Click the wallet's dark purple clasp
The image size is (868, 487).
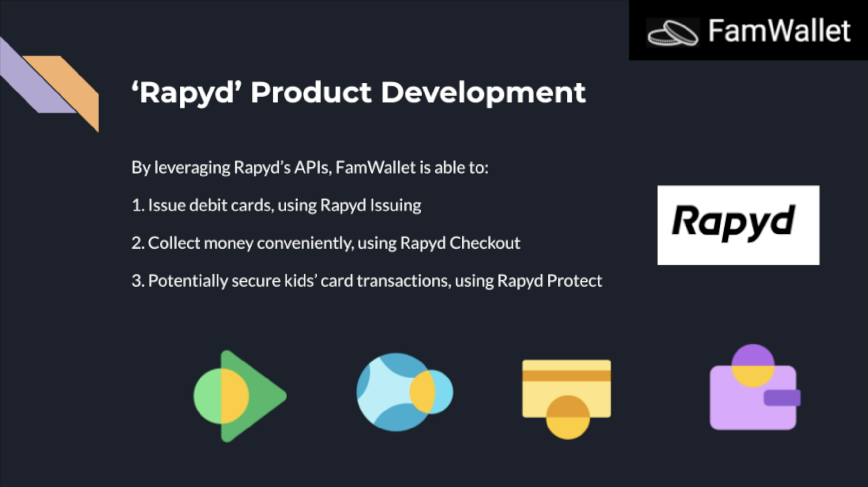coord(782,398)
